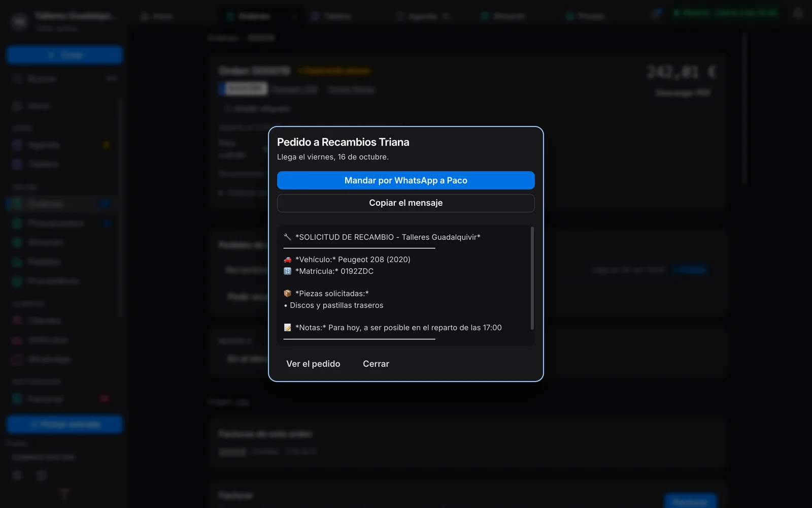
Task: Click the red car emoji beside Vehículo
Action: [287, 260]
